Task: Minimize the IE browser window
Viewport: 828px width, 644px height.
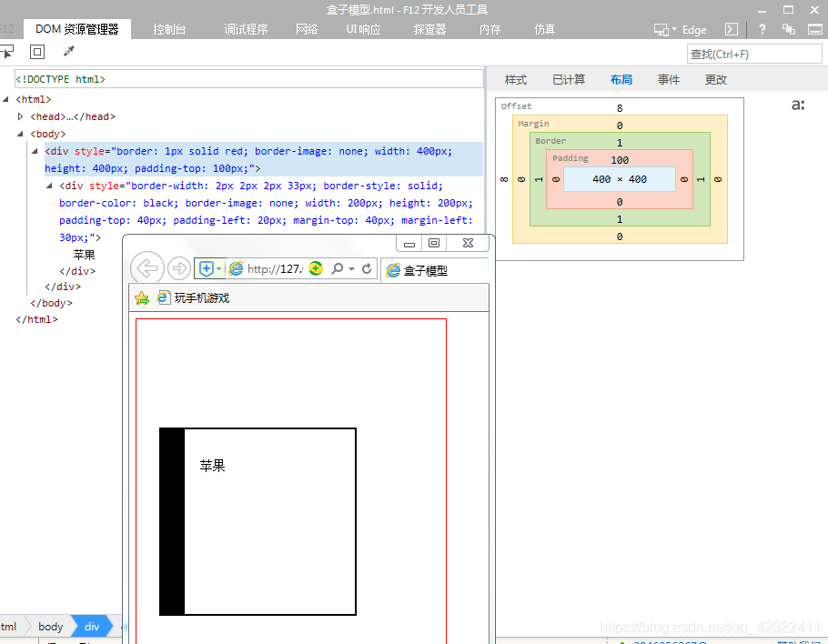Action: [x=409, y=244]
